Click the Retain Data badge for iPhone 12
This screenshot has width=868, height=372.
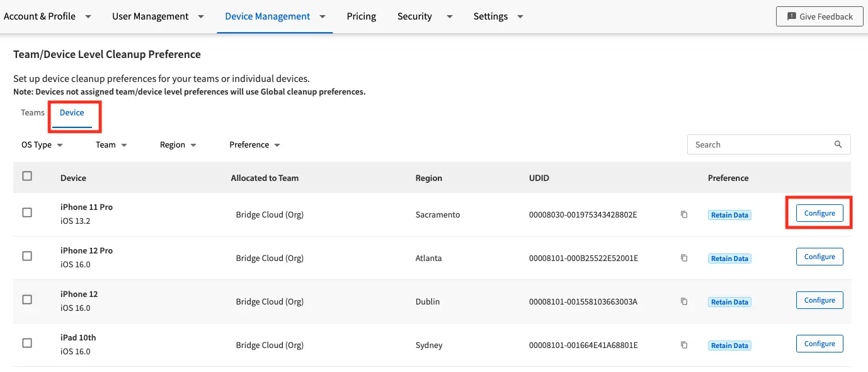click(x=729, y=301)
